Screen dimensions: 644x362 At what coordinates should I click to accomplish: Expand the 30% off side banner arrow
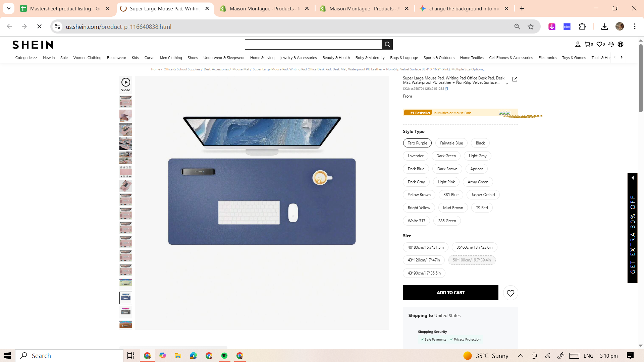tap(633, 178)
